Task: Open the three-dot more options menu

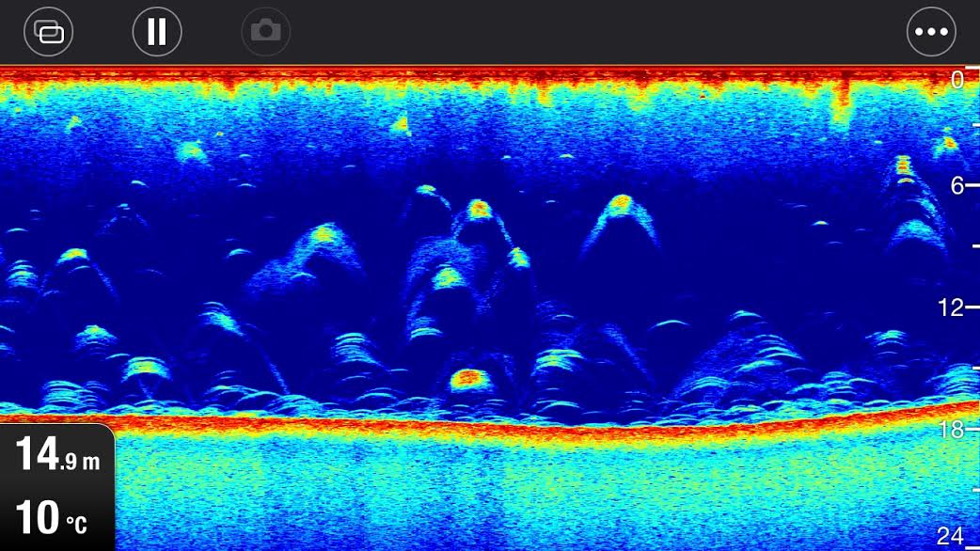Action: [931, 32]
